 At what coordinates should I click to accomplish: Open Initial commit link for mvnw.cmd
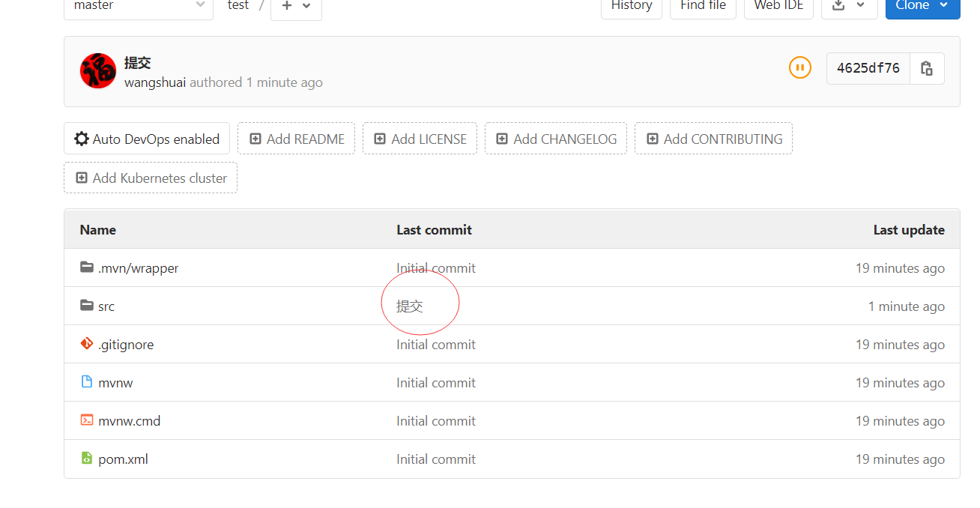point(436,420)
